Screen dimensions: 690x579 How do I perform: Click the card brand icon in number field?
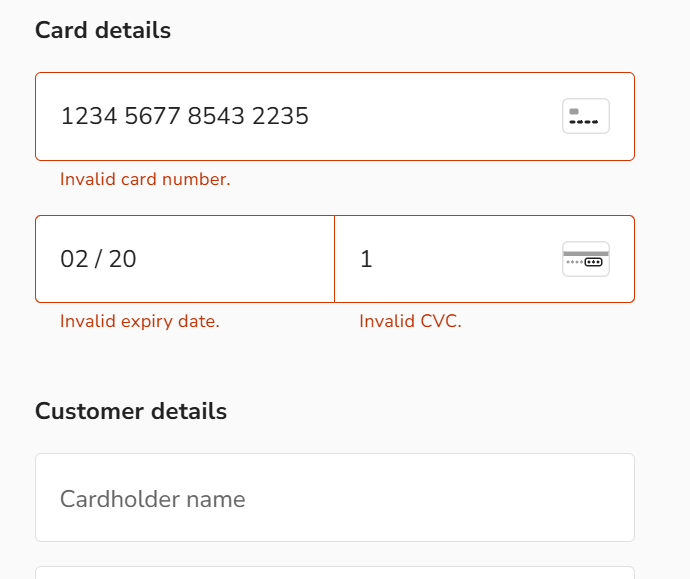tap(586, 116)
